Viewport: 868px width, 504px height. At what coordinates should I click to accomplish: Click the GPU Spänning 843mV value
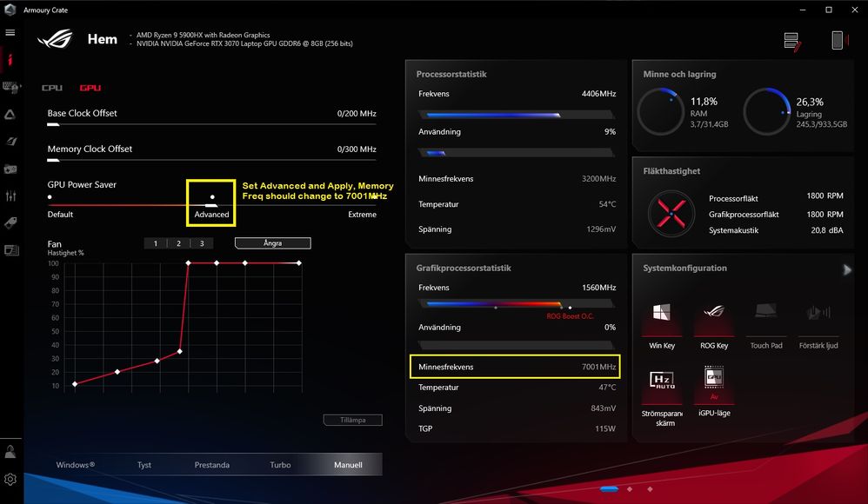[603, 408]
